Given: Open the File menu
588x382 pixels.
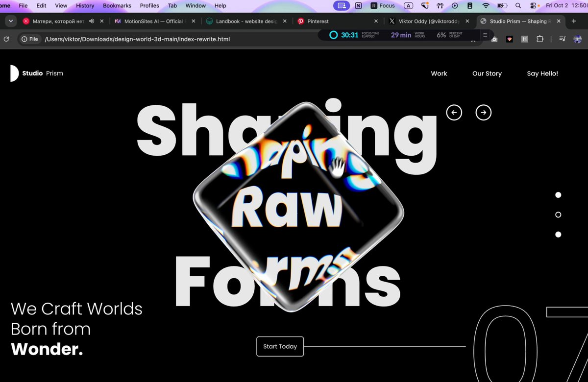Looking at the screenshot, I should pos(23,5).
